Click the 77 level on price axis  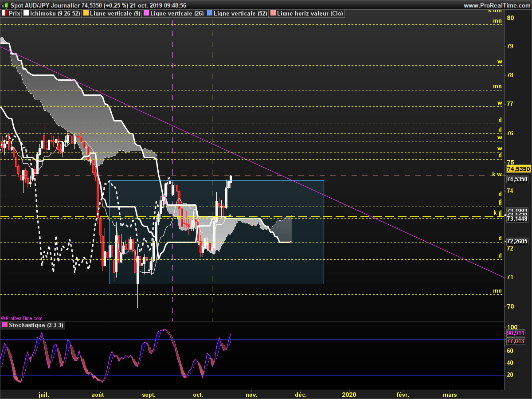pos(510,104)
